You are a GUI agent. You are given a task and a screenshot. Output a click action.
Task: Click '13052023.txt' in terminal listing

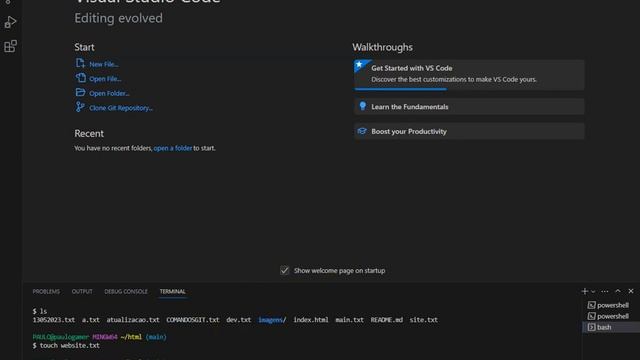coord(53,320)
